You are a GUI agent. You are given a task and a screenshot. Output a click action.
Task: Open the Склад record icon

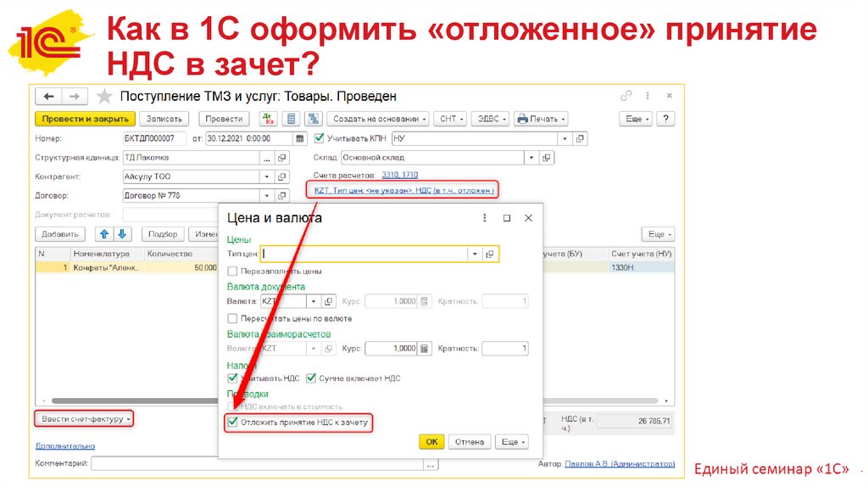click(547, 158)
